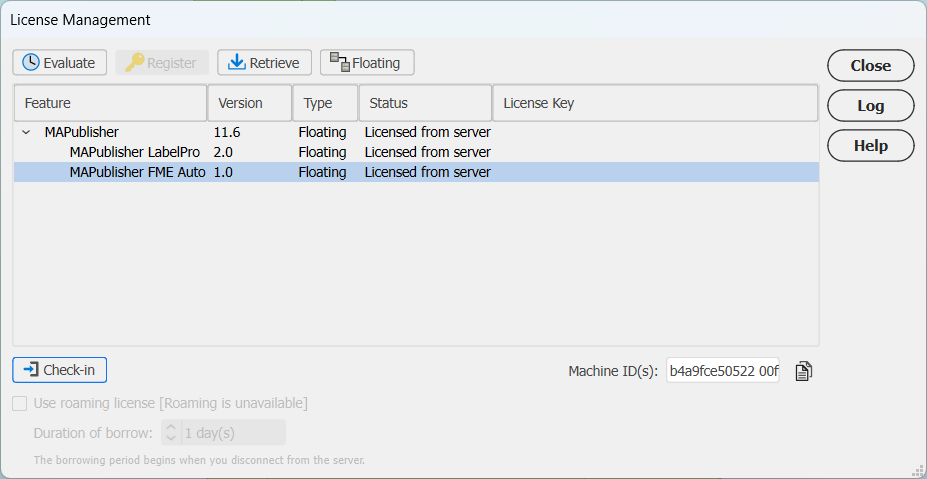Screen dimensions: 927x479
Task: Sort by the Version column header
Action: (x=250, y=103)
